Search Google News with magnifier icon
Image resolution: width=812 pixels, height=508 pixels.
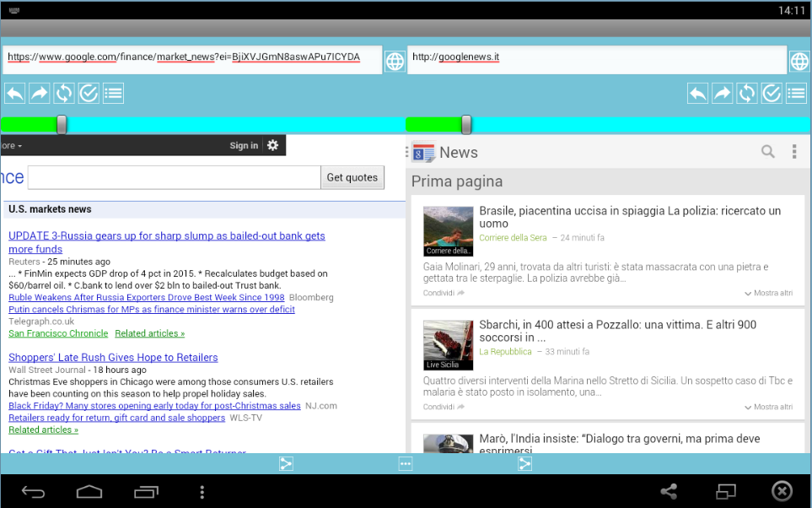[x=768, y=151]
